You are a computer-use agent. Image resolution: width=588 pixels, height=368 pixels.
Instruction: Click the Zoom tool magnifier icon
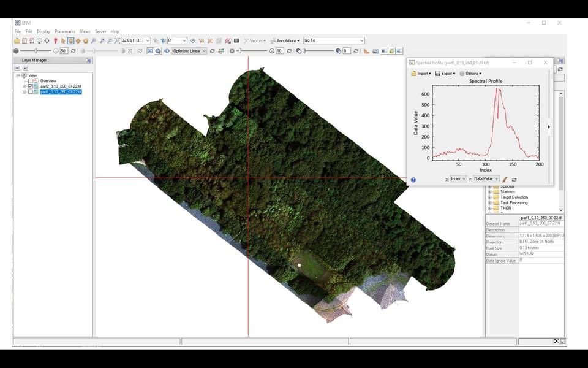tap(93, 40)
